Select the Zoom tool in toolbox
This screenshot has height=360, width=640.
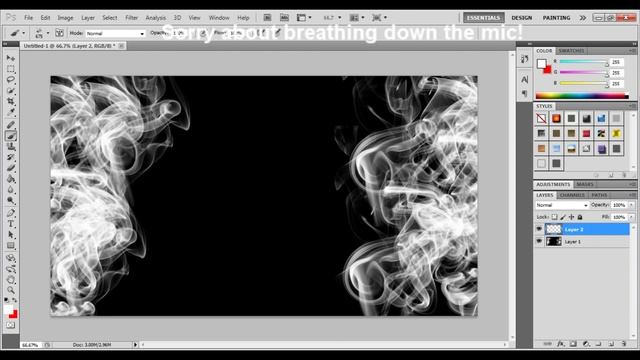pos(11,290)
